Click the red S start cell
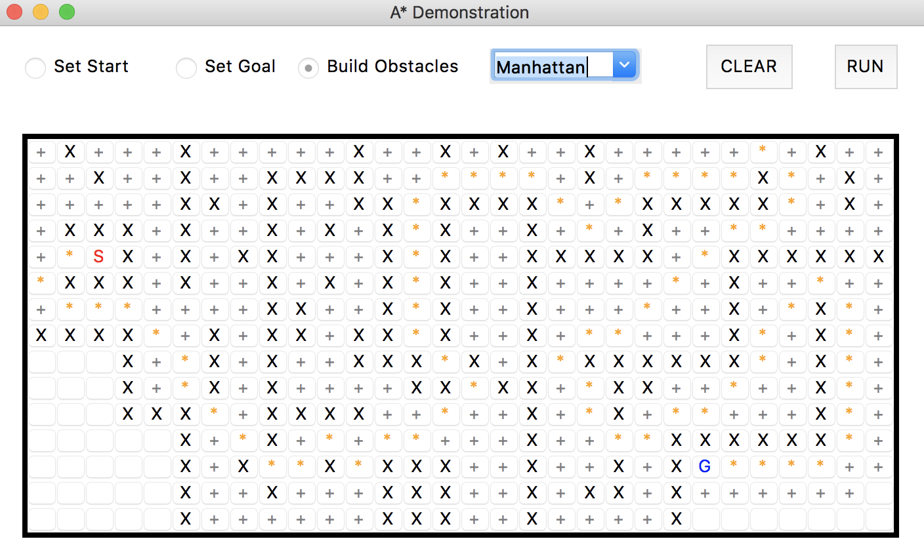The height and width of the screenshot is (560, 924). [x=99, y=256]
